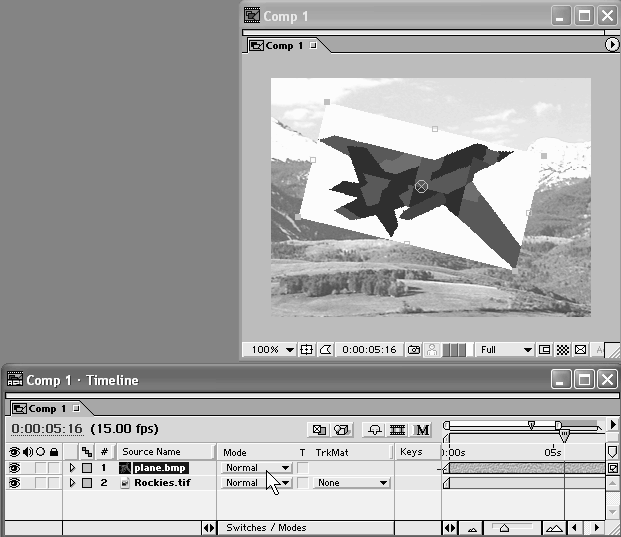Click the title-action safe zones icon
This screenshot has width=621, height=537.
pyautogui.click(x=307, y=350)
